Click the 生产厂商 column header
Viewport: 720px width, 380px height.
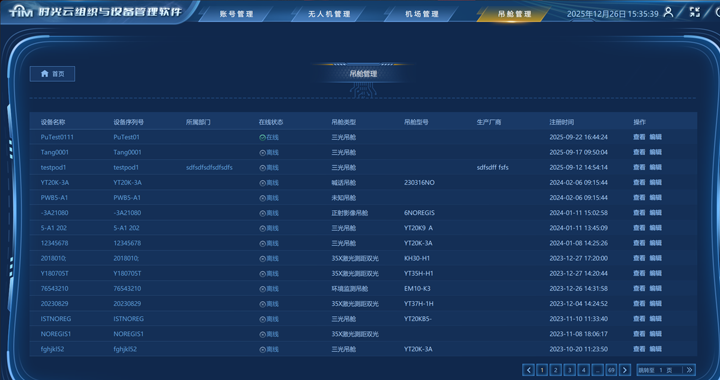[489, 122]
